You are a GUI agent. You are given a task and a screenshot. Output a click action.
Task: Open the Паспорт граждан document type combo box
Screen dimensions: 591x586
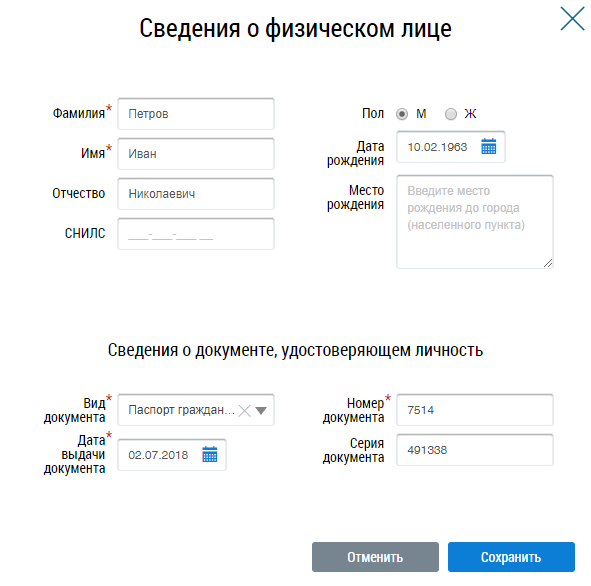(196, 410)
